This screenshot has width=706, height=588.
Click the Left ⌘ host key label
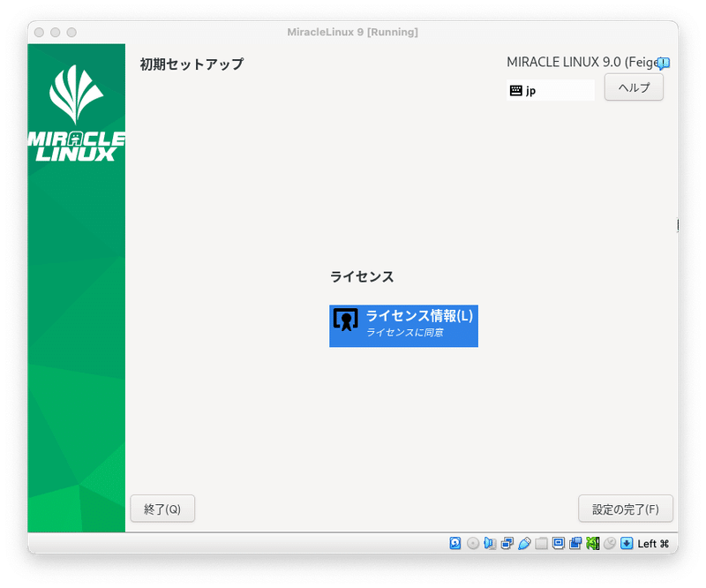(653, 544)
